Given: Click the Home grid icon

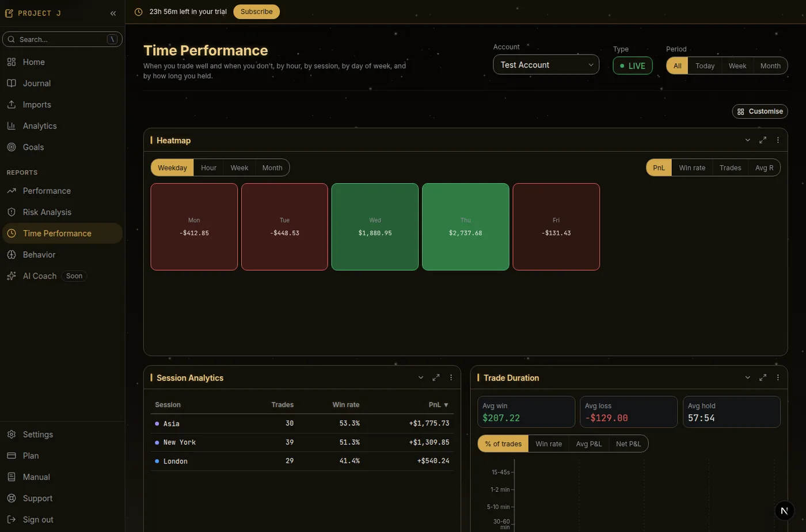Looking at the screenshot, I should click(x=12, y=62).
